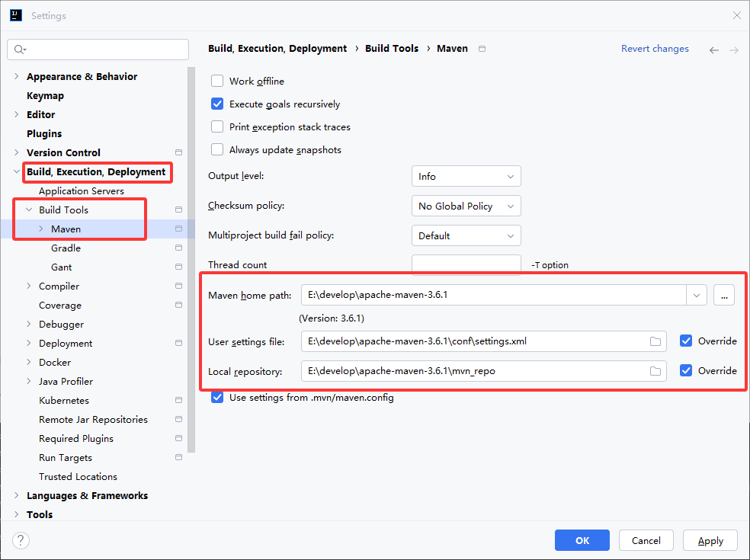Browse folder for Local repository
750x560 pixels.
655,371
